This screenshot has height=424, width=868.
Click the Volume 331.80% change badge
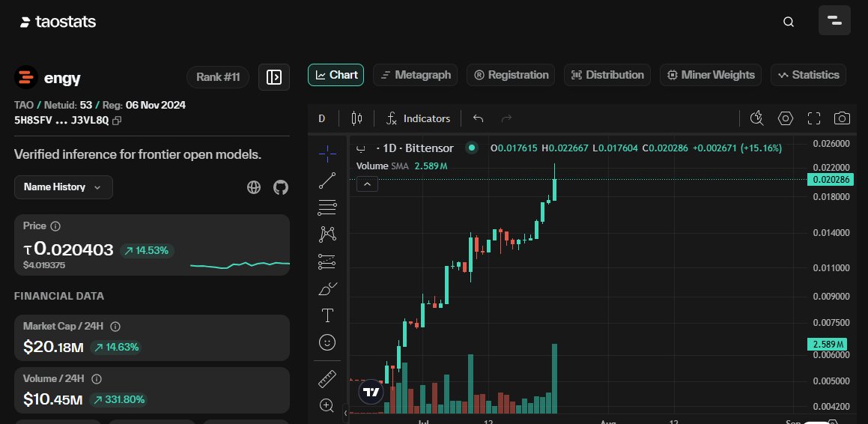click(118, 399)
